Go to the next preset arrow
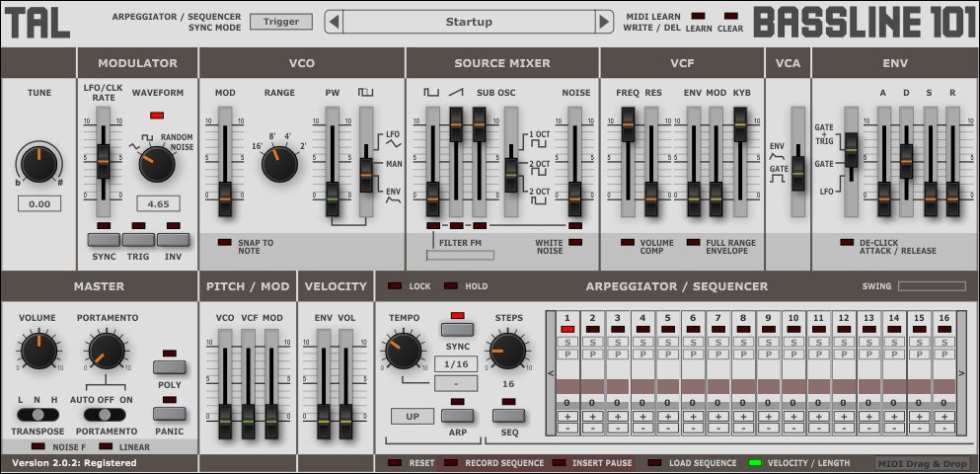The height and width of the screenshot is (474, 980). pyautogui.click(x=603, y=22)
